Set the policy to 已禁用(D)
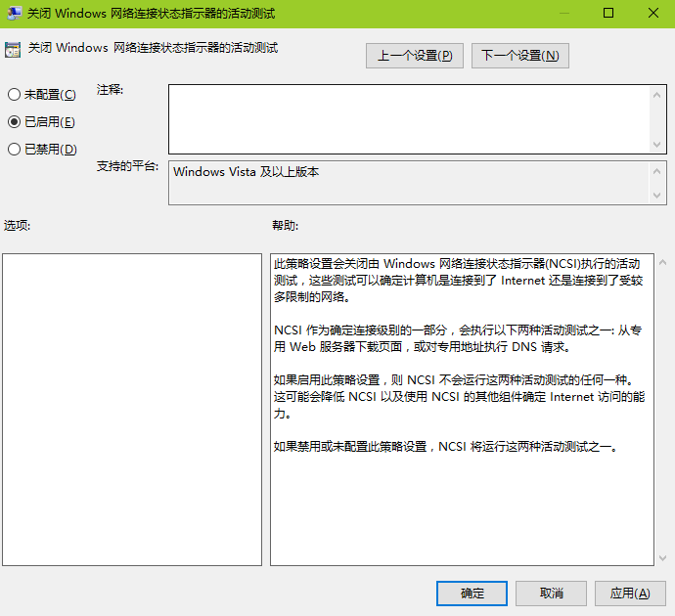675x616 pixels. (14, 150)
